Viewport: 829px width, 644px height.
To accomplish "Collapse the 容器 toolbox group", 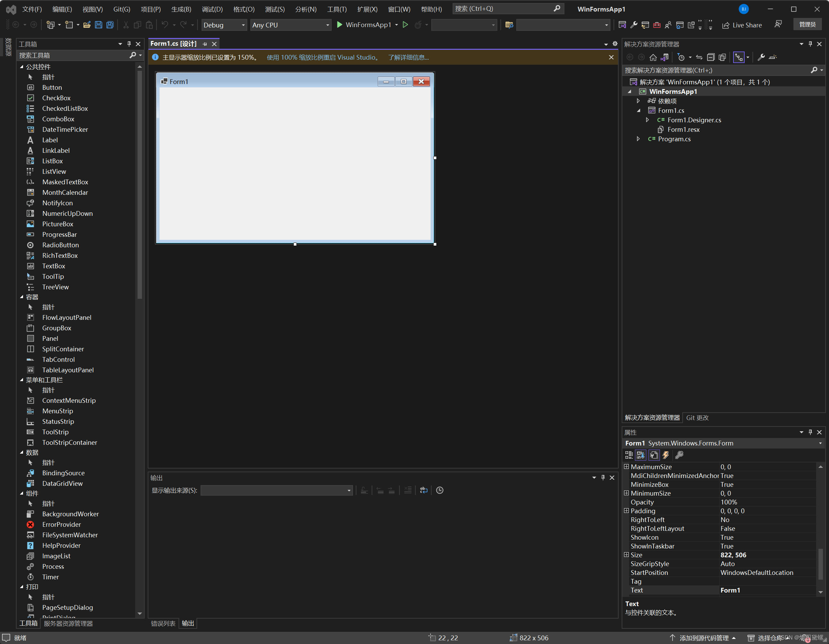I will pyautogui.click(x=22, y=297).
